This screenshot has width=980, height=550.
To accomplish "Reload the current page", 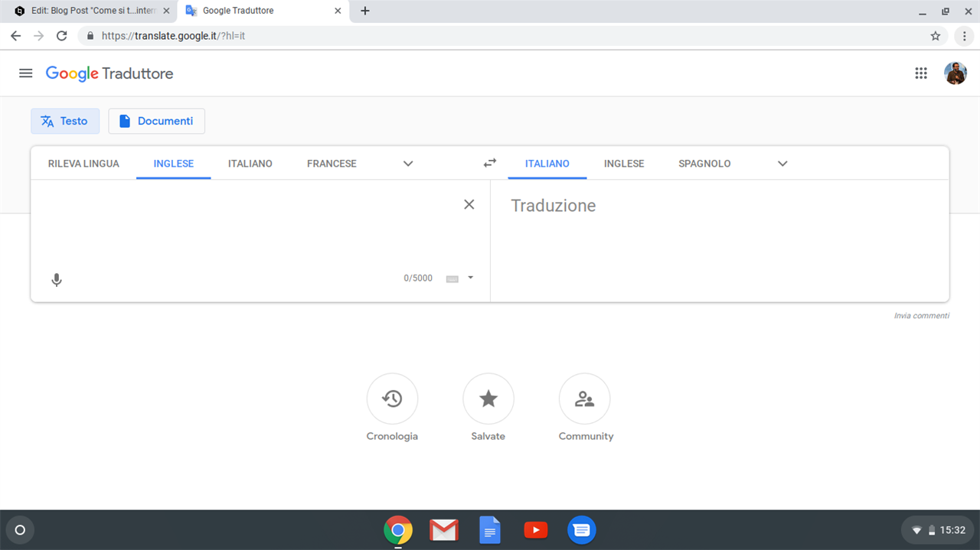I will pos(62,36).
